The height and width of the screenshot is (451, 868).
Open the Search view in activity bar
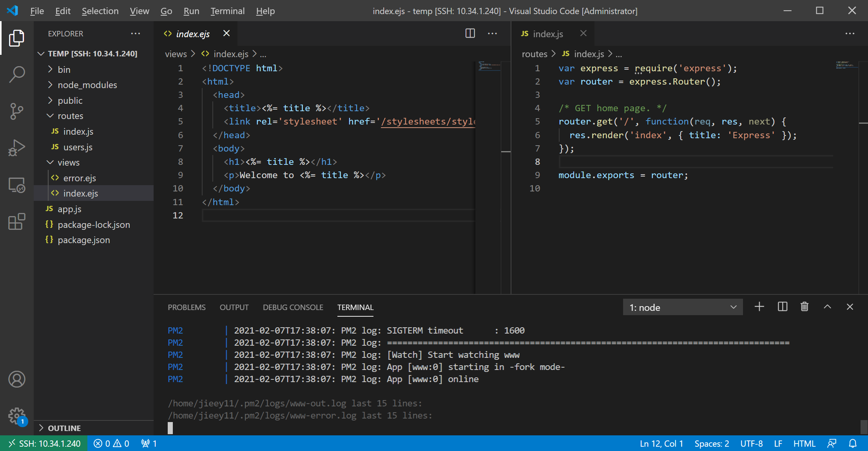[x=16, y=74]
